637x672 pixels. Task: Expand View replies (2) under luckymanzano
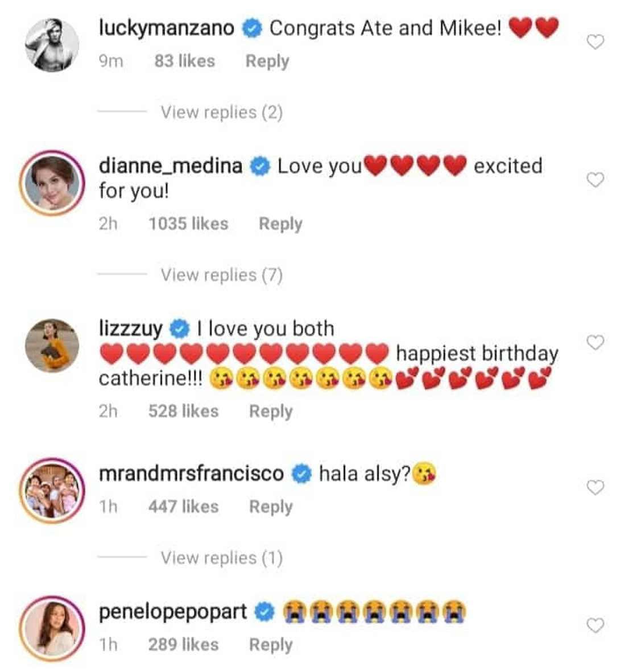point(221,113)
